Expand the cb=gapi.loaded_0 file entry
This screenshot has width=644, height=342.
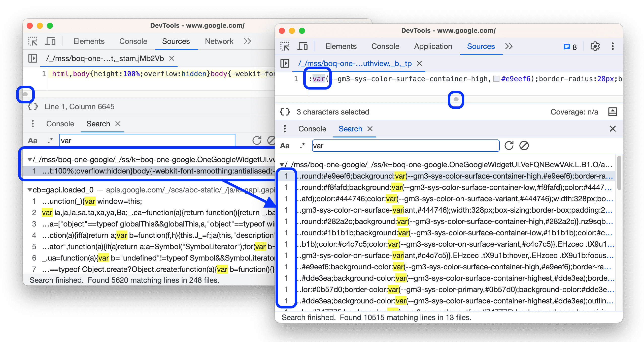point(31,190)
